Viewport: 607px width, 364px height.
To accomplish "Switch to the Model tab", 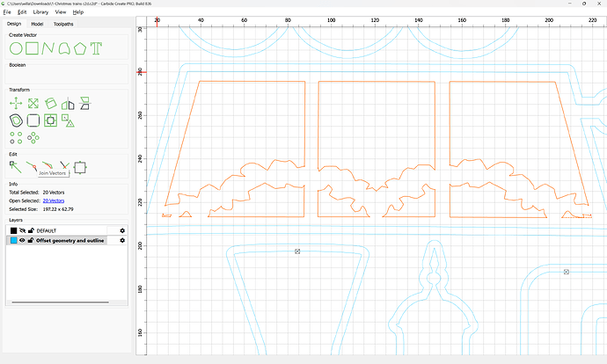I will 37,24.
